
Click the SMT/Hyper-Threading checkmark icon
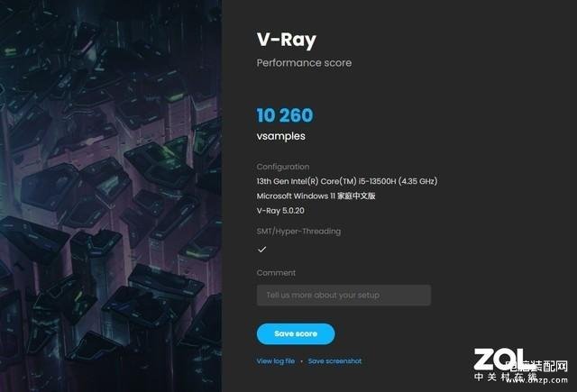point(261,250)
